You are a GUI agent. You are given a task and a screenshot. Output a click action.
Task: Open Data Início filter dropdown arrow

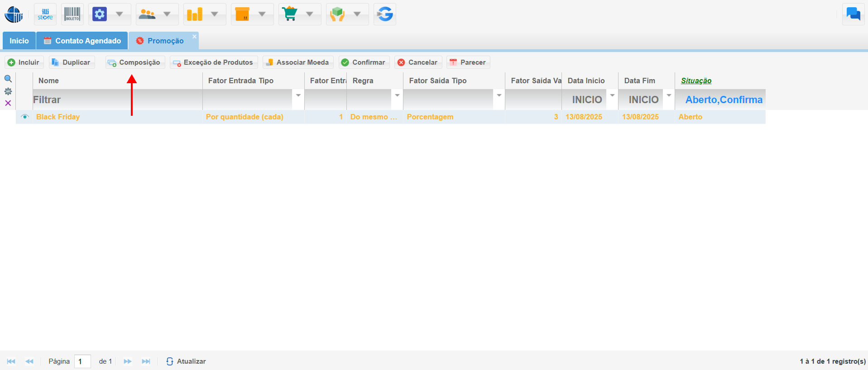[612, 95]
